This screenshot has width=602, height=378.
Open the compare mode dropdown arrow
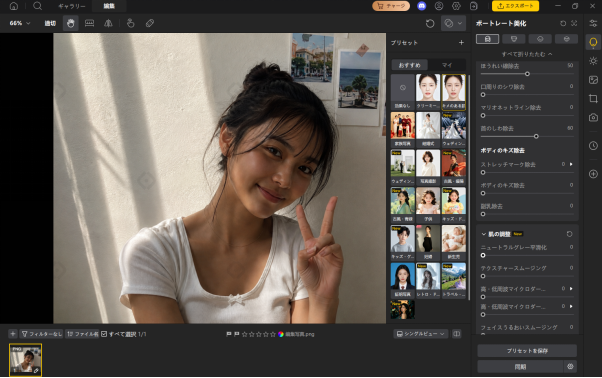(x=460, y=23)
